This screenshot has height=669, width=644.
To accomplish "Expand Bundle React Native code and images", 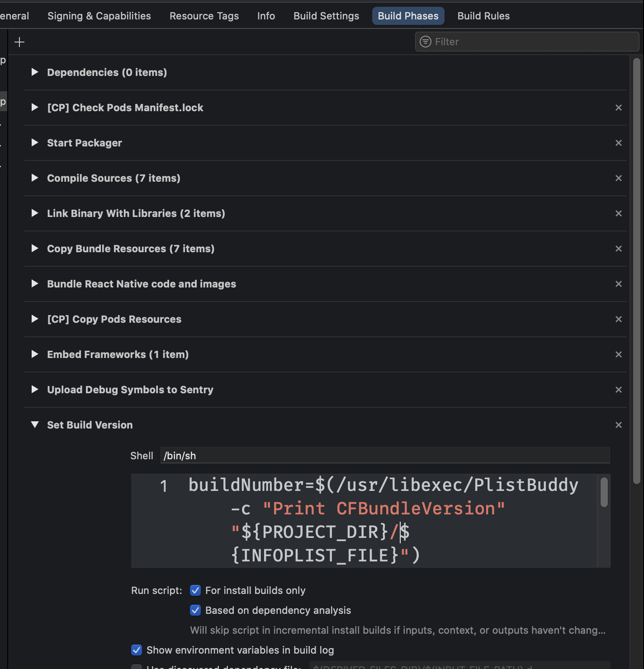I will click(35, 283).
